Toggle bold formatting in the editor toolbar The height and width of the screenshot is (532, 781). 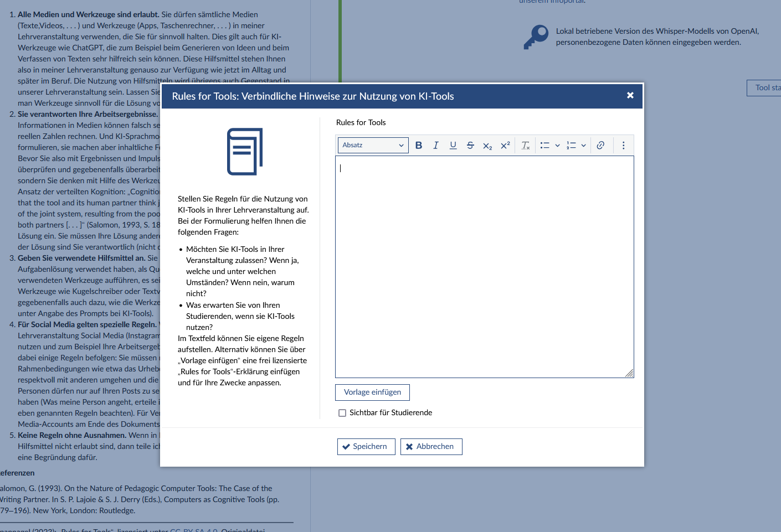(x=419, y=145)
